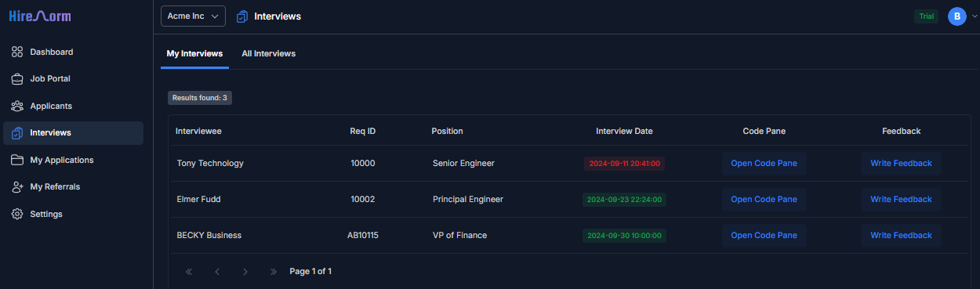The image size is (980, 289).
Task: Go to the next page arrow
Action: click(x=245, y=272)
